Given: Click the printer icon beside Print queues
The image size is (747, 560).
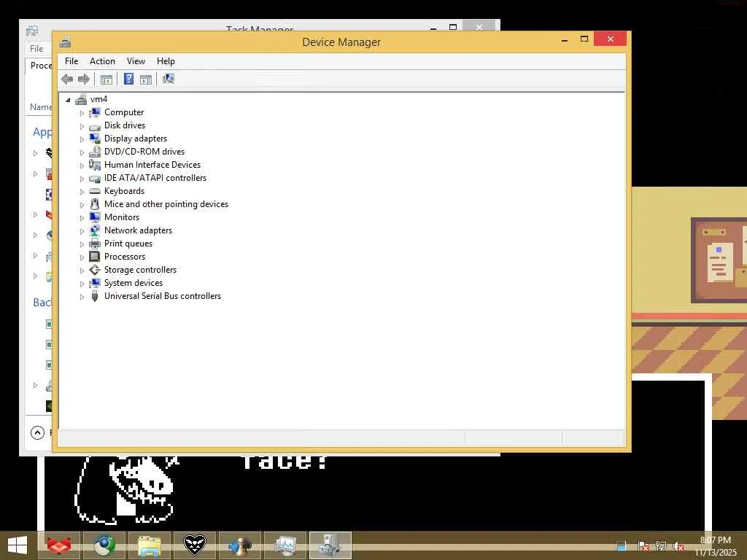Looking at the screenshot, I should (x=95, y=244).
